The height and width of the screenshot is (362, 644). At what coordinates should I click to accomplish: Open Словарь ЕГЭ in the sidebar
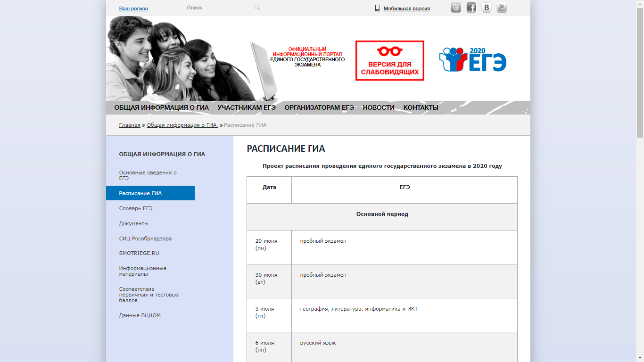tap(136, 208)
